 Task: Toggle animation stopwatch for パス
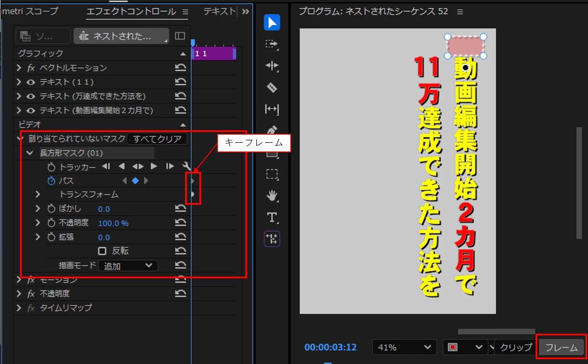pos(52,181)
